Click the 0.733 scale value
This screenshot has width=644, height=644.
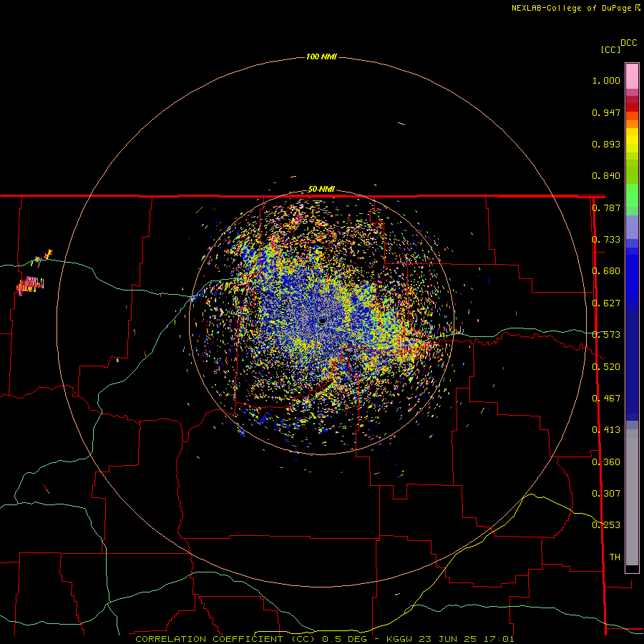pyautogui.click(x=606, y=240)
